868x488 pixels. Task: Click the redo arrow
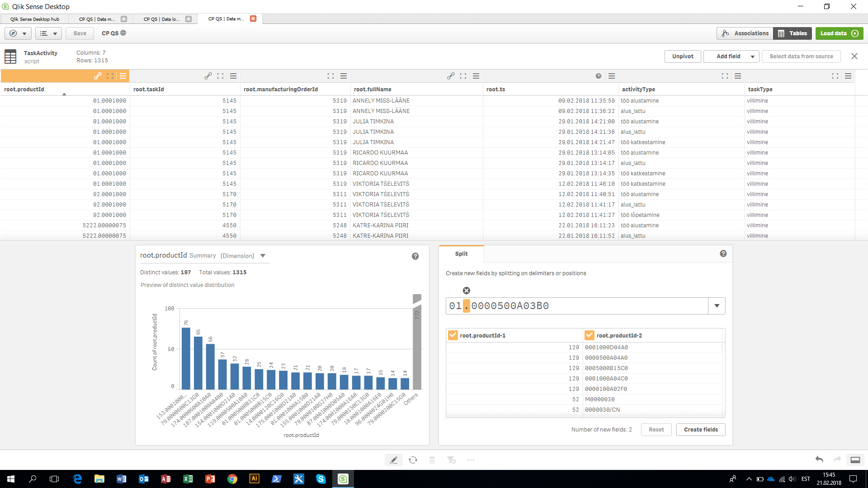(x=837, y=460)
